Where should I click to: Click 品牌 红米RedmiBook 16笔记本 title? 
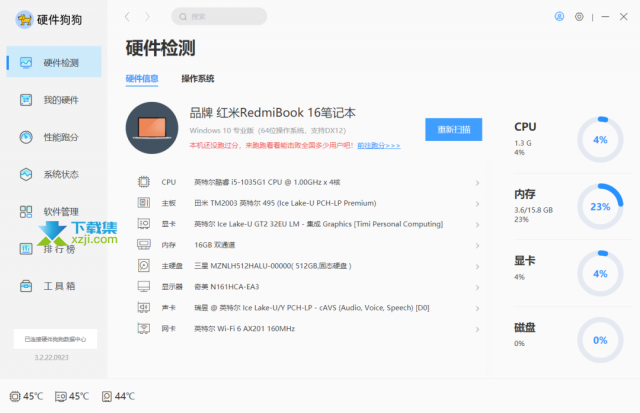(x=272, y=112)
